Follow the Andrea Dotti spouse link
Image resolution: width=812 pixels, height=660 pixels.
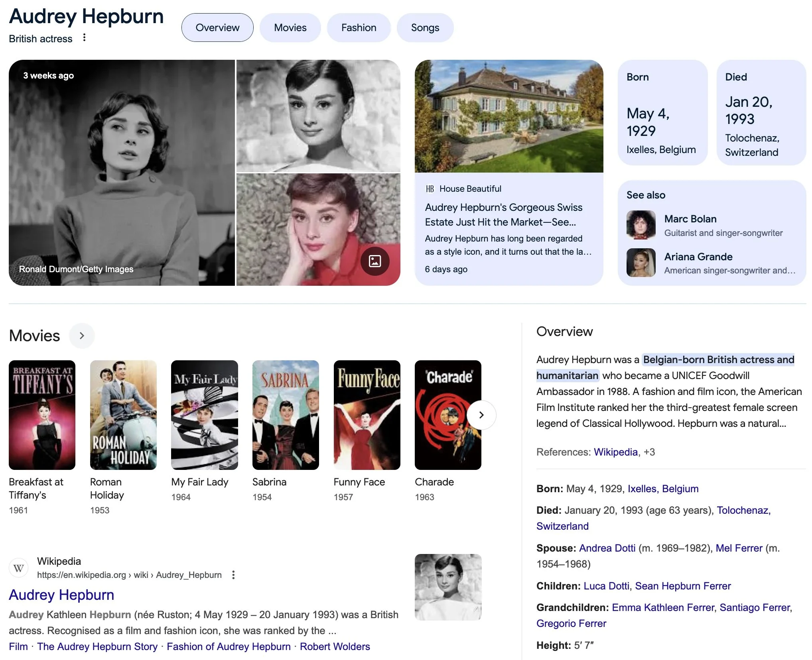coord(607,548)
